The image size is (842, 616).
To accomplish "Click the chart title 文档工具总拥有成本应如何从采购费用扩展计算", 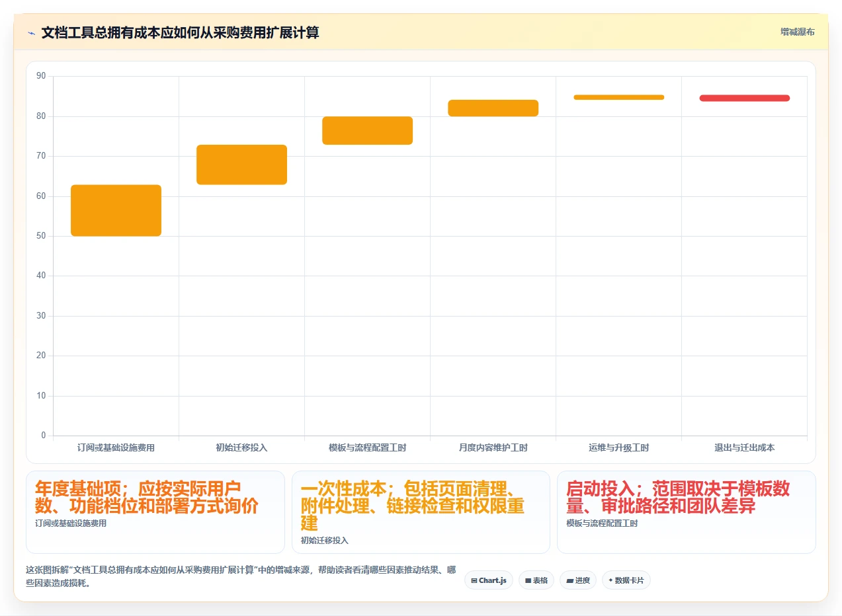I will tap(180, 32).
